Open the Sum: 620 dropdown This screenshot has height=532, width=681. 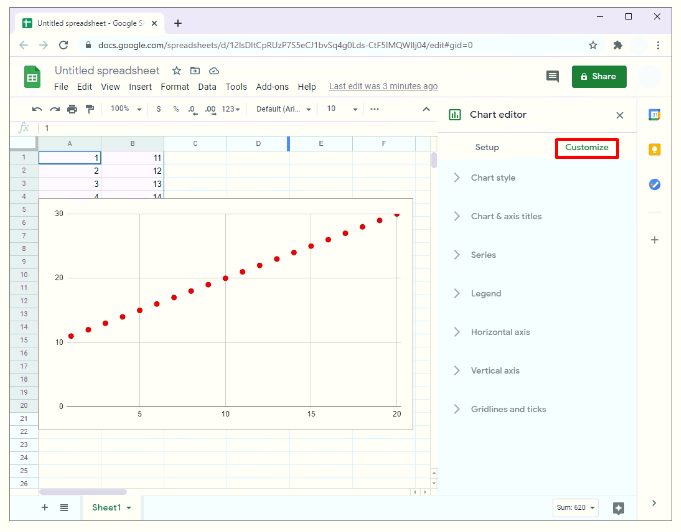coord(575,508)
